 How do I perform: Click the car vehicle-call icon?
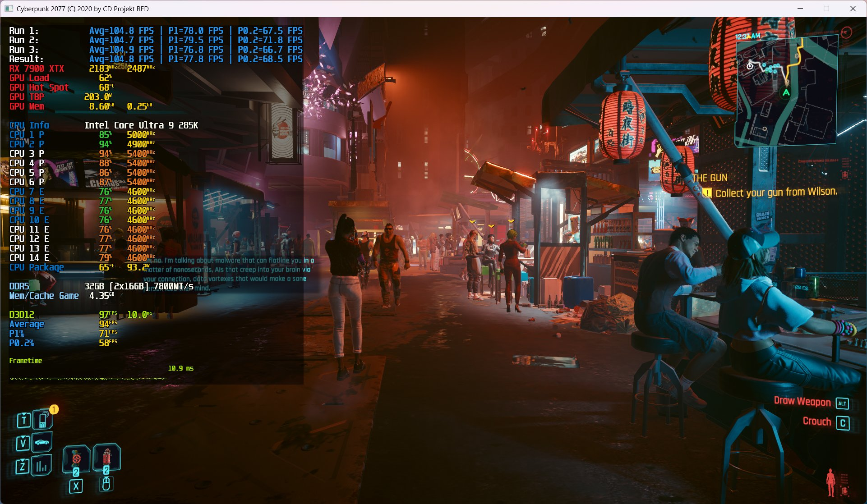coord(42,442)
